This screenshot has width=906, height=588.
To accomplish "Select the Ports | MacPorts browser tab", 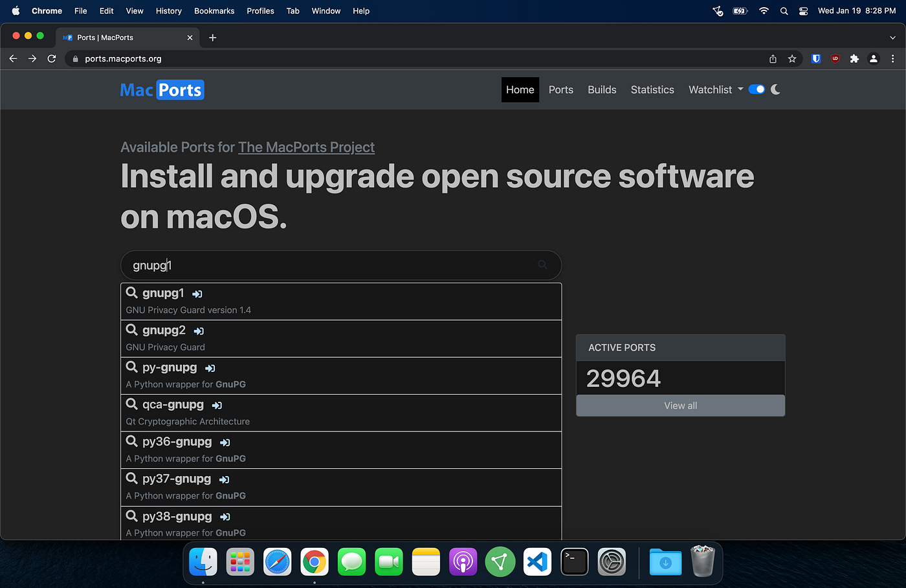I will (127, 38).
